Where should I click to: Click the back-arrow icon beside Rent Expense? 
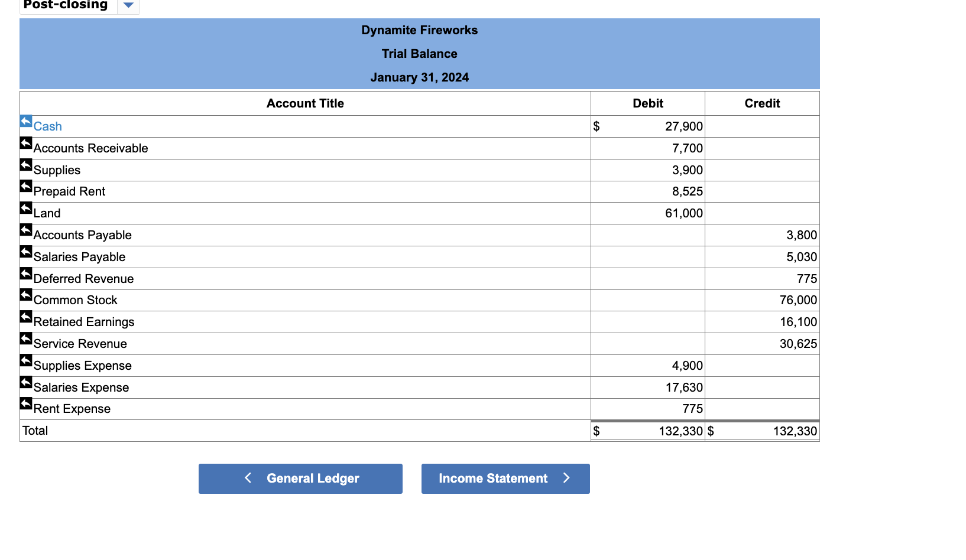point(25,403)
